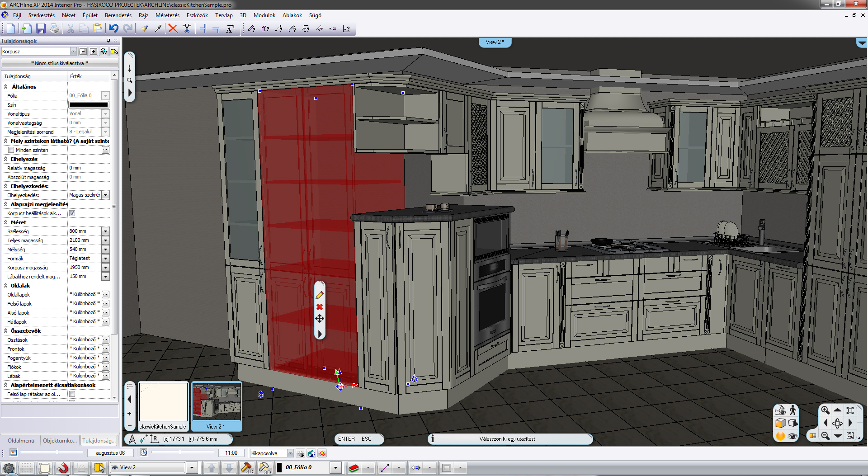Uncheck the Korpusz beállítások checkbox
Screen dimensions: 868x476
tap(72, 213)
